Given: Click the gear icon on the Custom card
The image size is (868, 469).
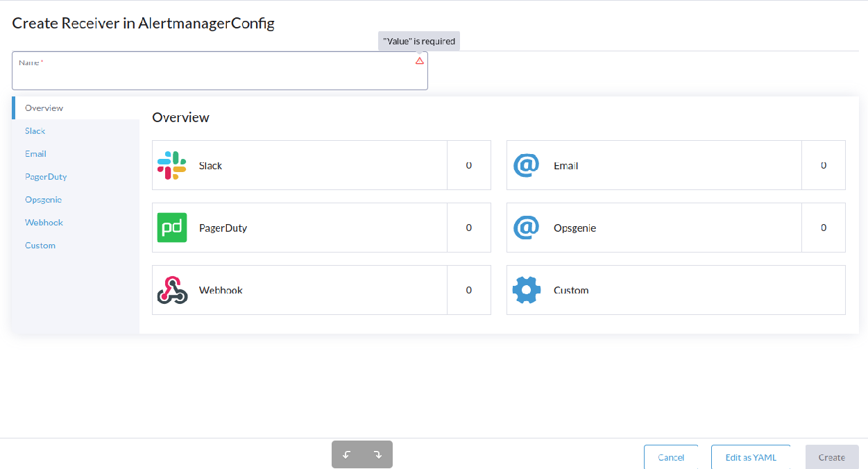Looking at the screenshot, I should [x=526, y=289].
